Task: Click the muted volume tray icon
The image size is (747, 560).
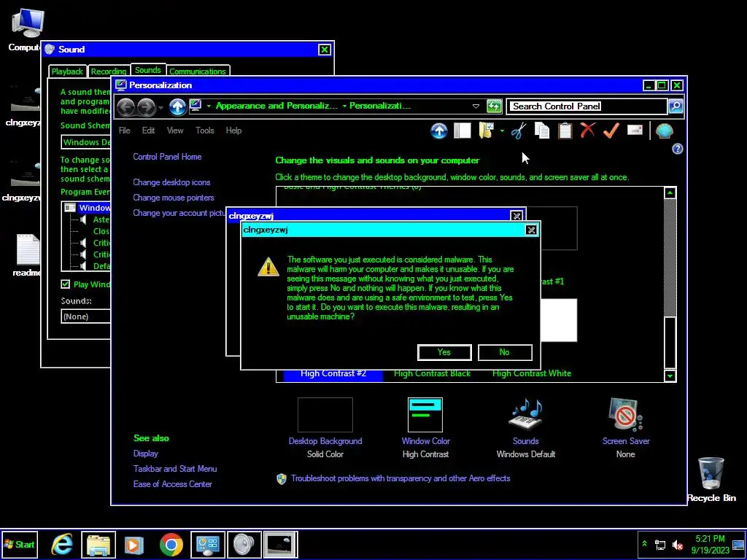Action: [677, 545]
